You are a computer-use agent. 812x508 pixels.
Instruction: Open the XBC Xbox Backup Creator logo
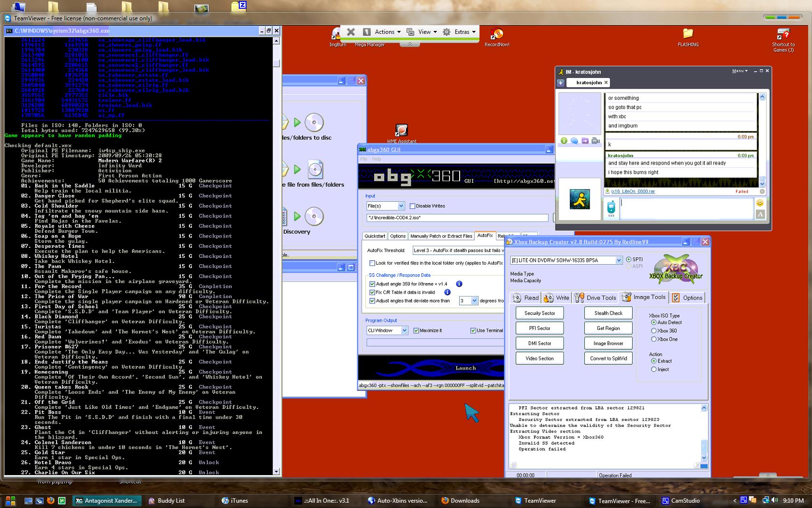675,269
